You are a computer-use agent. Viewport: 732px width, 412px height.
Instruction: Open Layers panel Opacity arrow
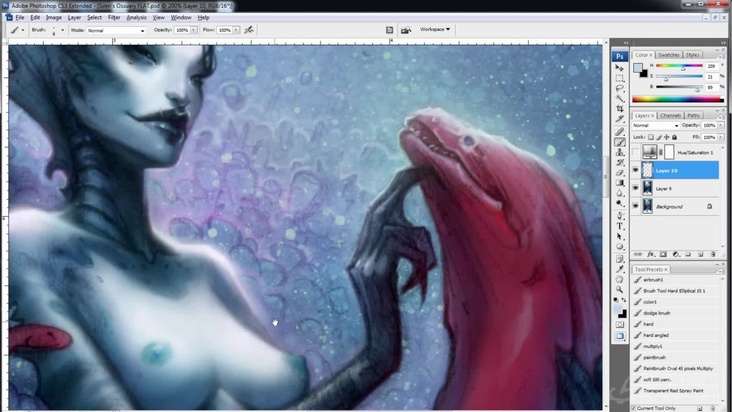tap(719, 126)
